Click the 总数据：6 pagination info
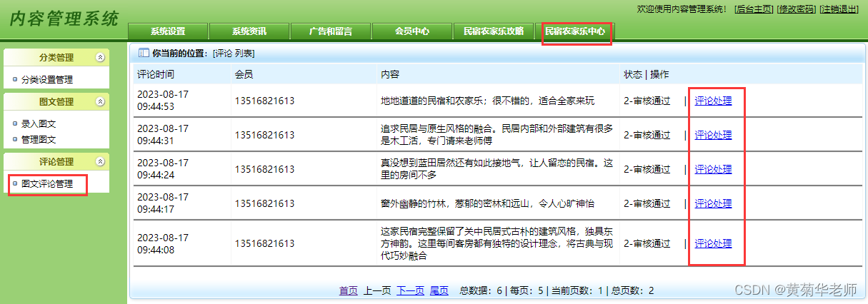The height and width of the screenshot is (304, 868). click(482, 290)
